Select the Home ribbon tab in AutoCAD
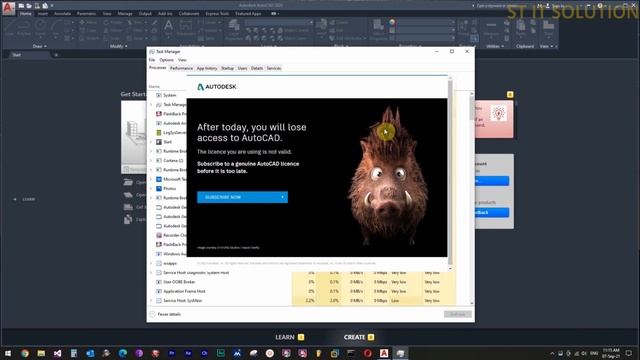640x360 pixels. 25,13
